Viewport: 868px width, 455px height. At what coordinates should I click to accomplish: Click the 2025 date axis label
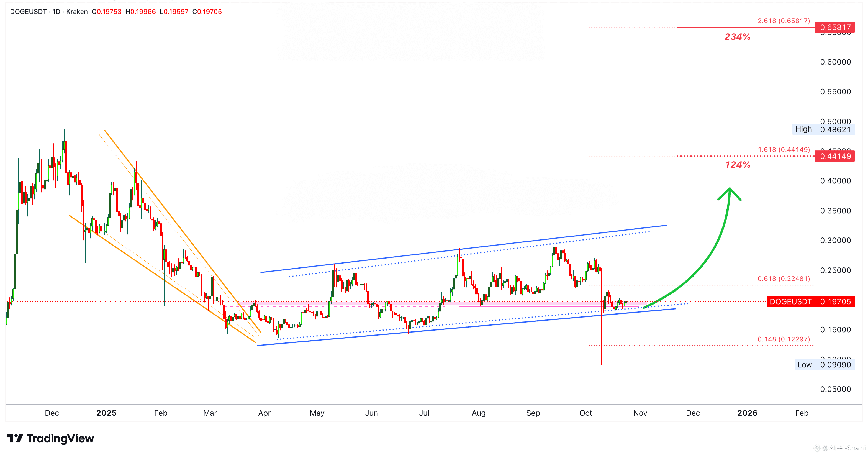click(x=106, y=413)
